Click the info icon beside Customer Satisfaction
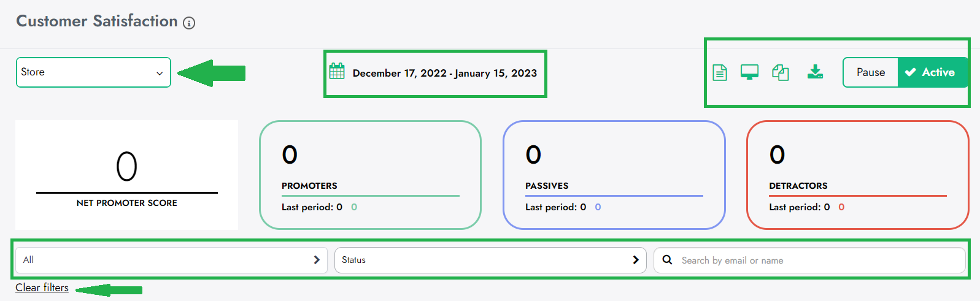The width and height of the screenshot is (980, 301). click(189, 23)
